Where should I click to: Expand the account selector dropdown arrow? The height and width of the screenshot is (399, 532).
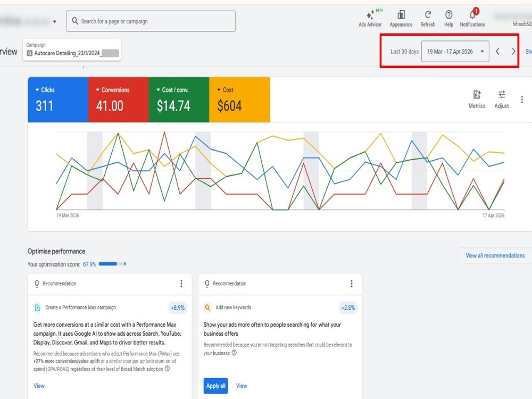(55, 22)
